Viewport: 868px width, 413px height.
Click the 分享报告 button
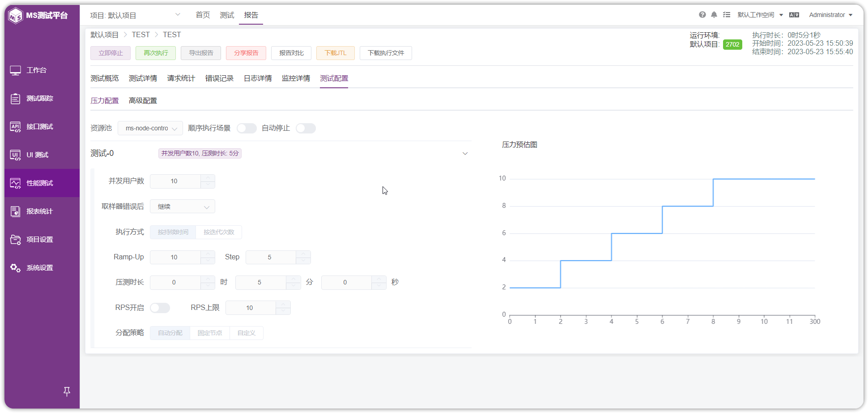pos(246,53)
